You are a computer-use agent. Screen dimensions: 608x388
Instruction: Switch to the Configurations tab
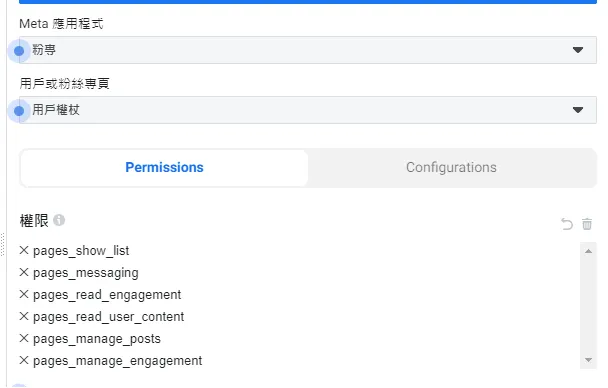[x=451, y=167]
